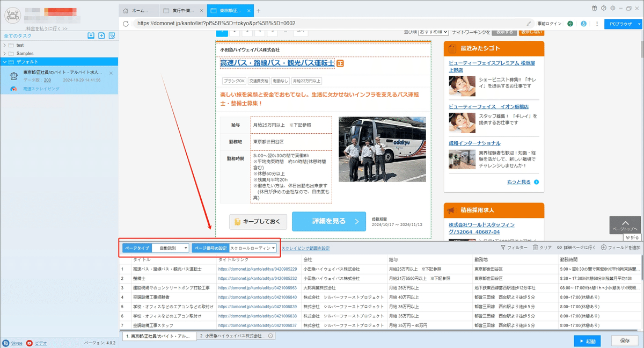Screen dimensions: 644x348
Task: Click the 折る collapse button
Action: pos(632,237)
